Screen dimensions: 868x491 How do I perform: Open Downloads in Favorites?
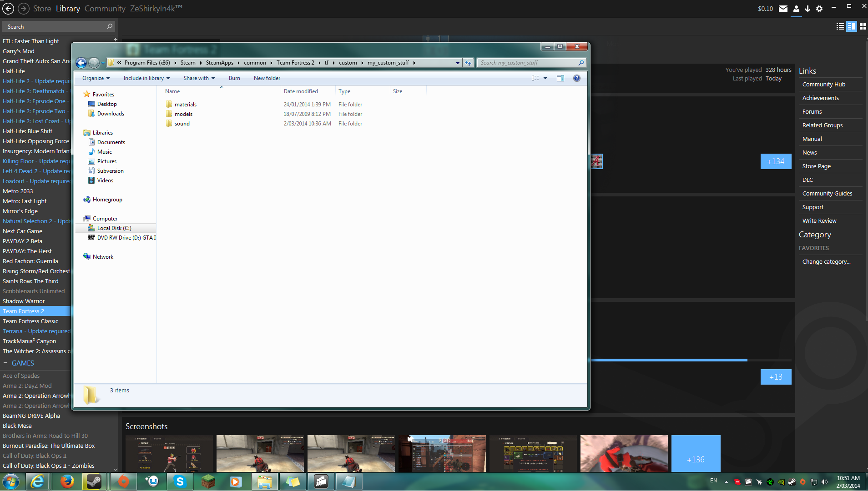pos(111,114)
